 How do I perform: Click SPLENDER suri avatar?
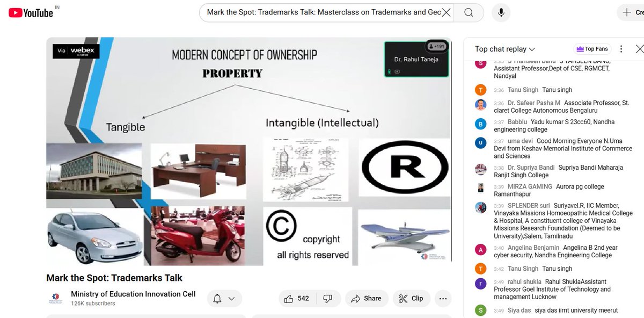click(x=481, y=207)
